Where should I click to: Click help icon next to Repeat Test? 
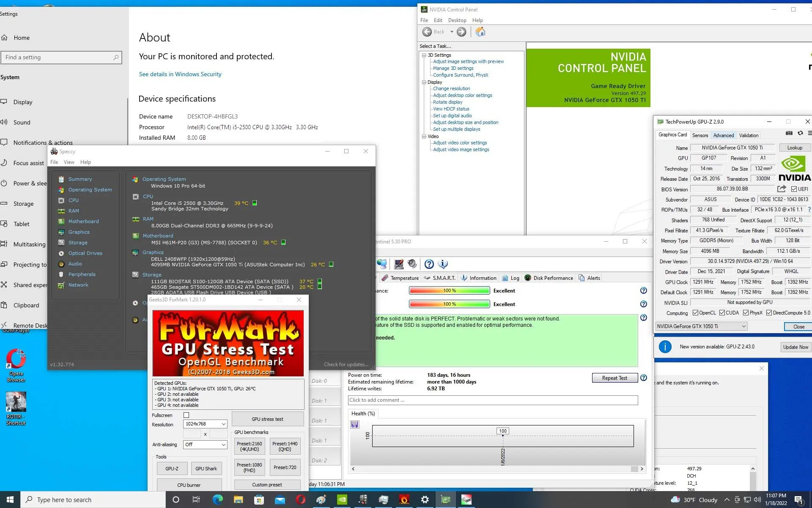[643, 378]
